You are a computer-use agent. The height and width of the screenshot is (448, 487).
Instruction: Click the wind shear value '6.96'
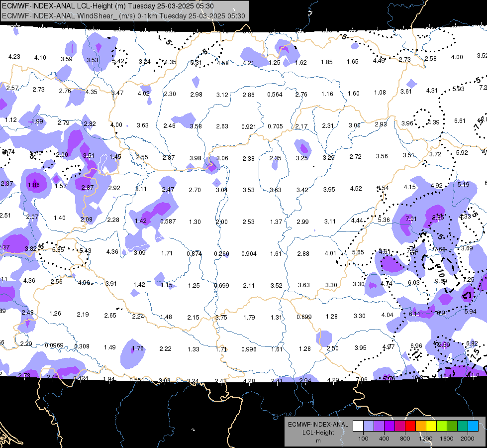(x=416, y=346)
